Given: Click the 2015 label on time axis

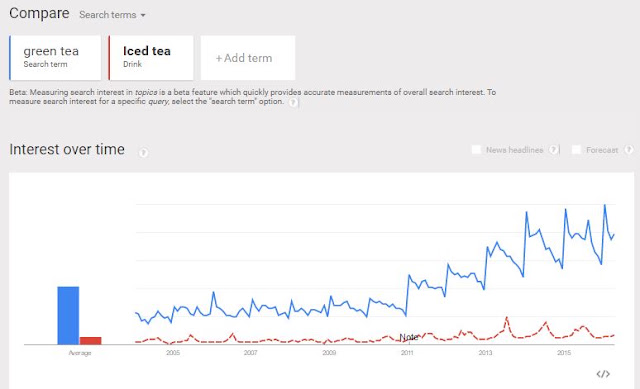Looking at the screenshot, I should [564, 353].
